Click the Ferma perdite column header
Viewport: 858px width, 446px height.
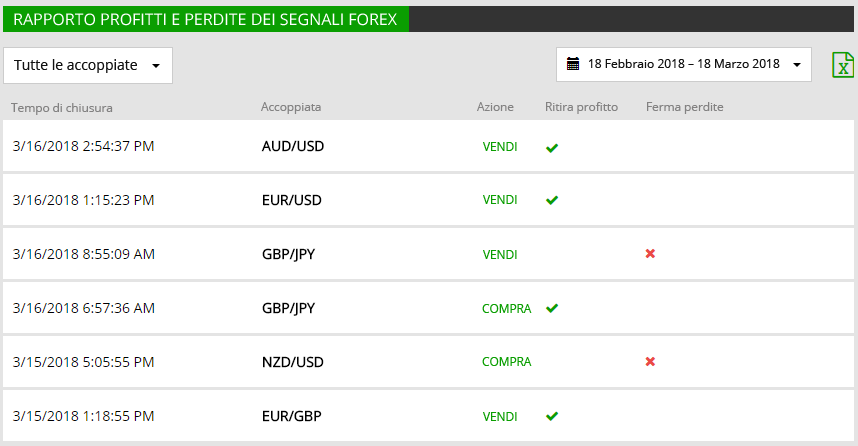(x=685, y=107)
